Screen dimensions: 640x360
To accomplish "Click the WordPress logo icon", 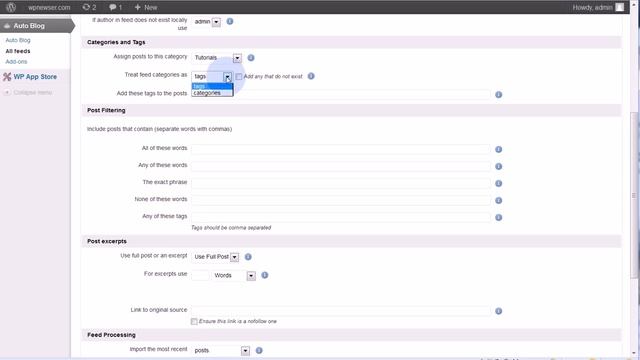I will pyautogui.click(x=11, y=7).
